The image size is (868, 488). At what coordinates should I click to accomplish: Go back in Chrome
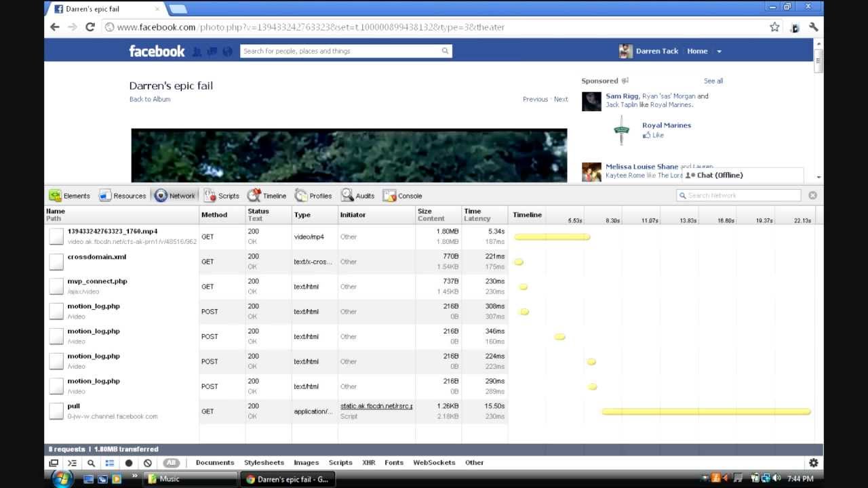55,27
